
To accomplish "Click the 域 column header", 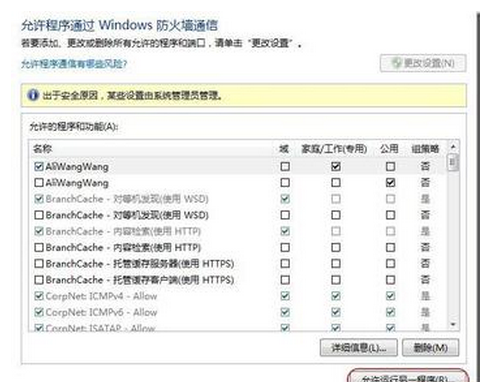I will pos(284,149).
